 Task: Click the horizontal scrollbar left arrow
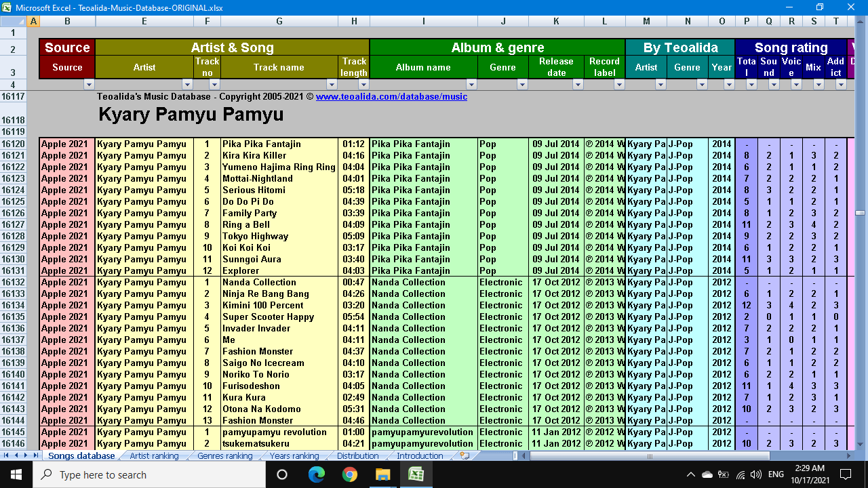pyautogui.click(x=524, y=455)
